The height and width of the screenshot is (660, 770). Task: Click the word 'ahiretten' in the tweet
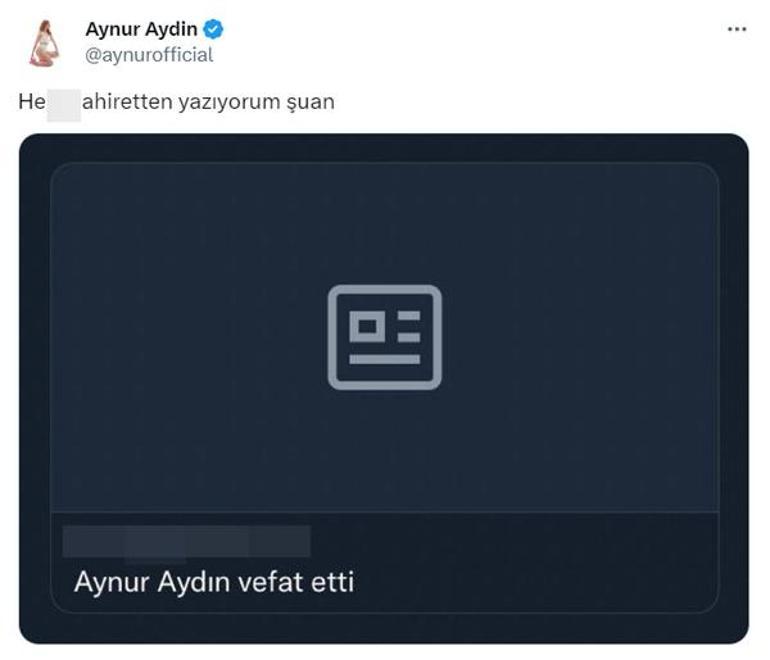click(127, 102)
